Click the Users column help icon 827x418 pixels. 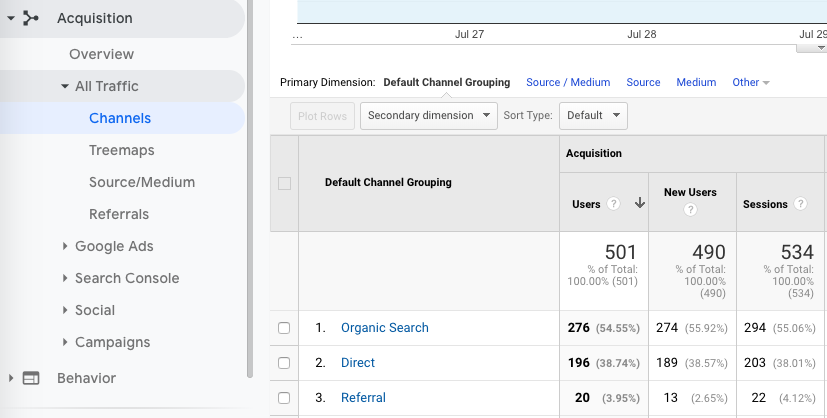point(613,203)
